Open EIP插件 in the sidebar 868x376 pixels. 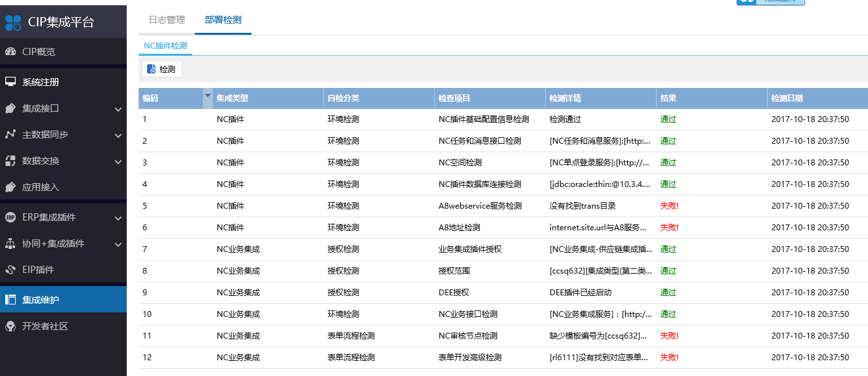click(x=63, y=270)
